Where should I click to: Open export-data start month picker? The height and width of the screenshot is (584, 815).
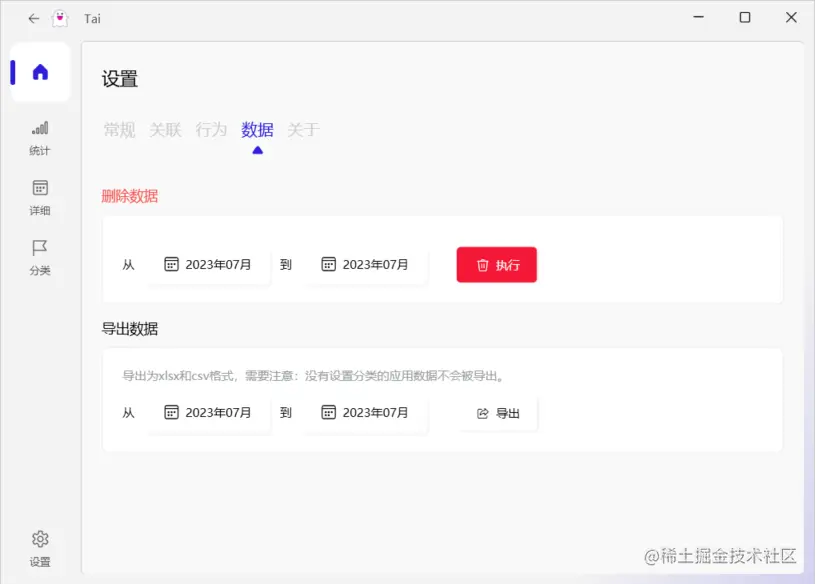click(x=208, y=413)
